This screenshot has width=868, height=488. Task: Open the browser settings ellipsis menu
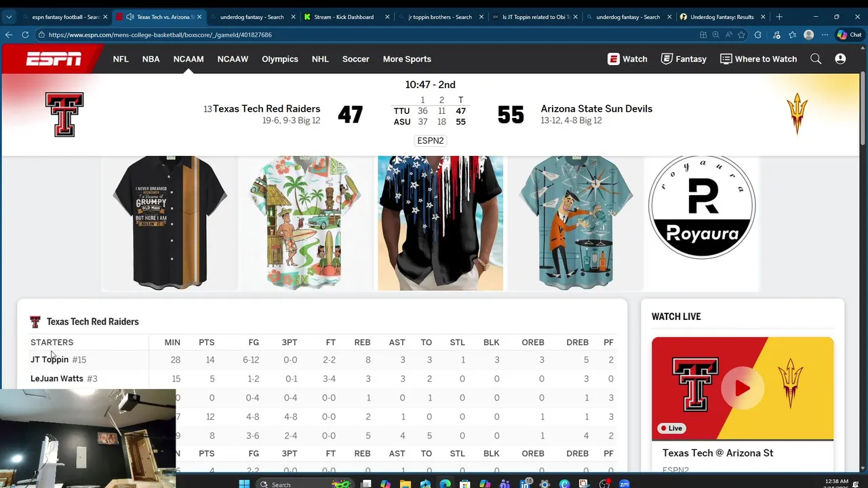(825, 35)
